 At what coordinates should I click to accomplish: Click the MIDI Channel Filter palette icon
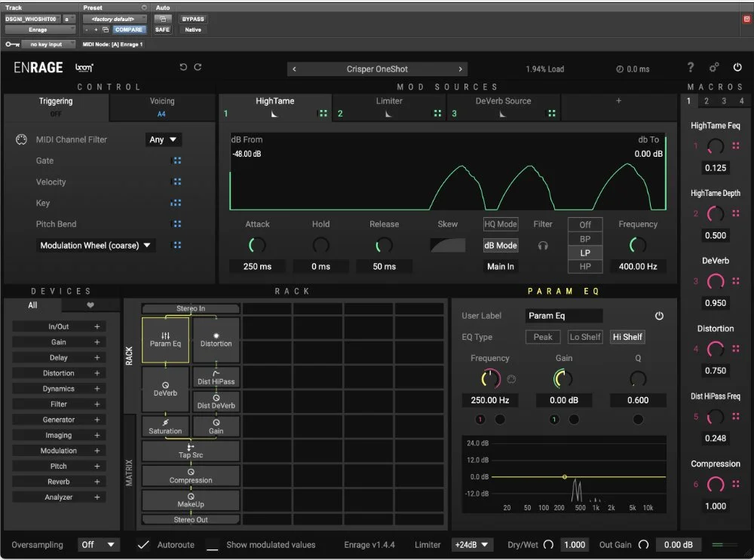21,139
